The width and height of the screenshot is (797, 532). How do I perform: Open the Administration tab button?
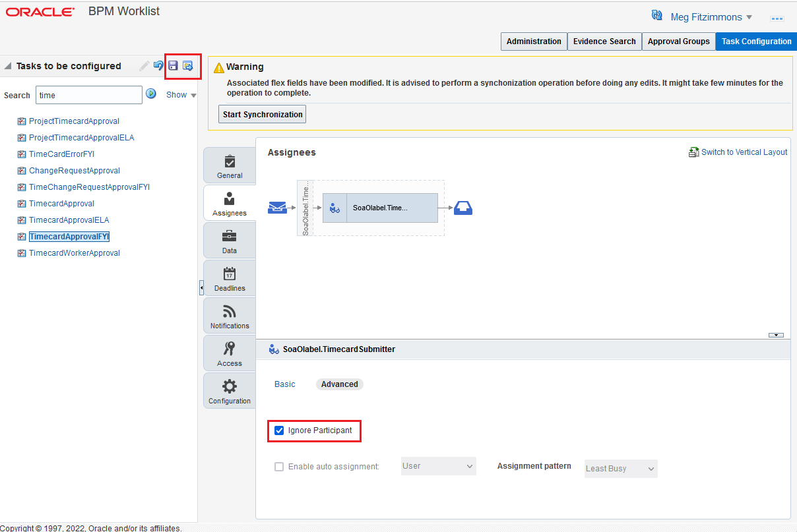(534, 42)
